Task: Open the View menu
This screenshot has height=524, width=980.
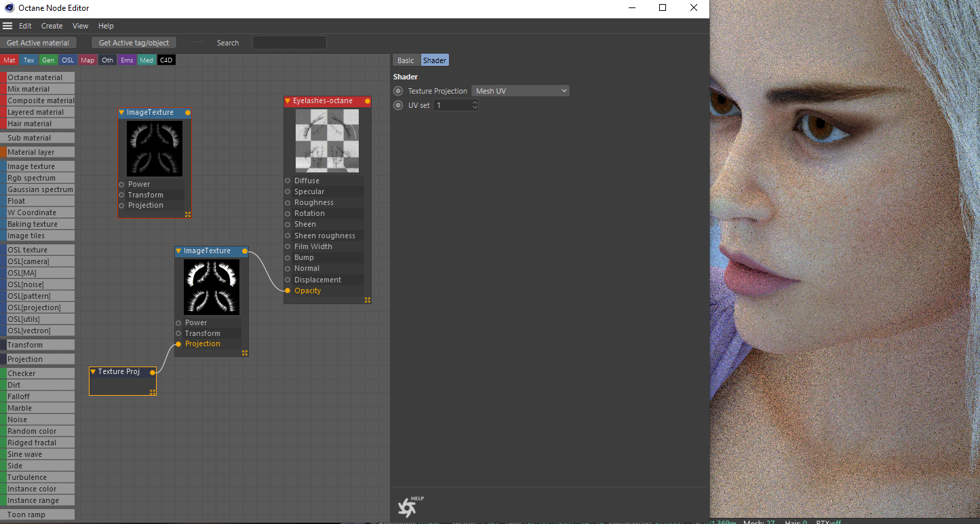Action: pos(81,26)
